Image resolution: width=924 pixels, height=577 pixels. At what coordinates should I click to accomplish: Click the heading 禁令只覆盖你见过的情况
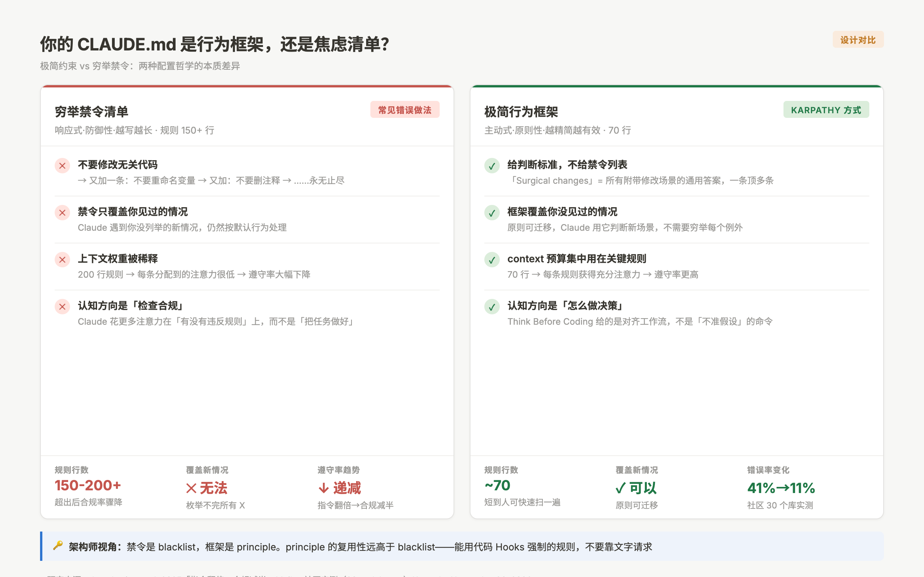133,211
